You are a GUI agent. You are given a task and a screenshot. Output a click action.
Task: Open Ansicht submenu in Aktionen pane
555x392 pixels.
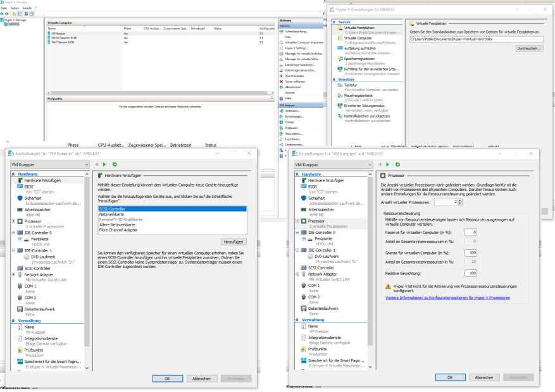tap(290, 92)
